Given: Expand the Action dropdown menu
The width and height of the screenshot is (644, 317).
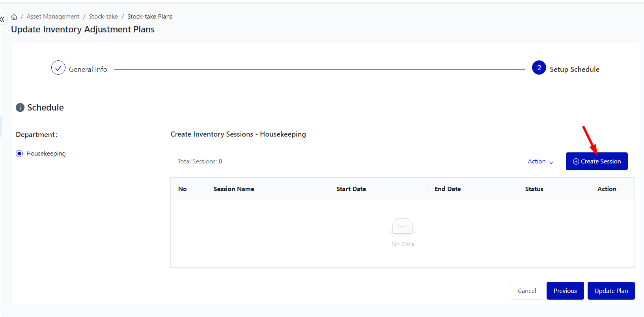Looking at the screenshot, I should 537,161.
